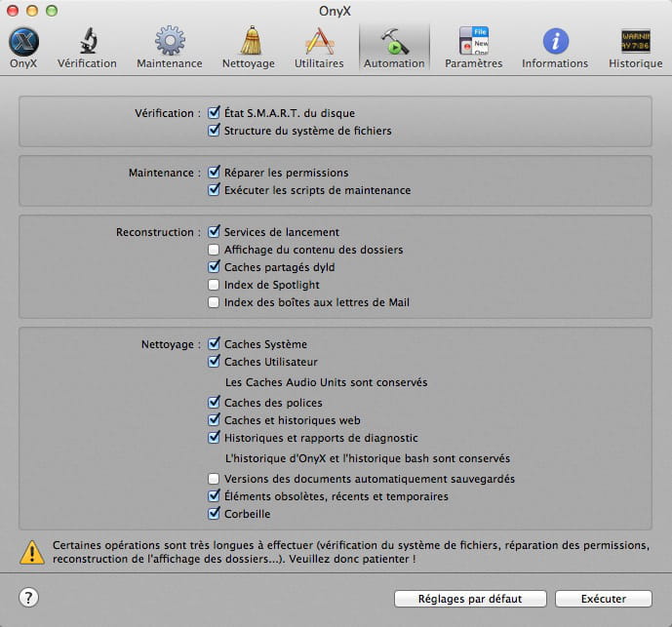The height and width of the screenshot is (627, 672).
Task: Click the OnyX window title bar
Action: click(336, 9)
